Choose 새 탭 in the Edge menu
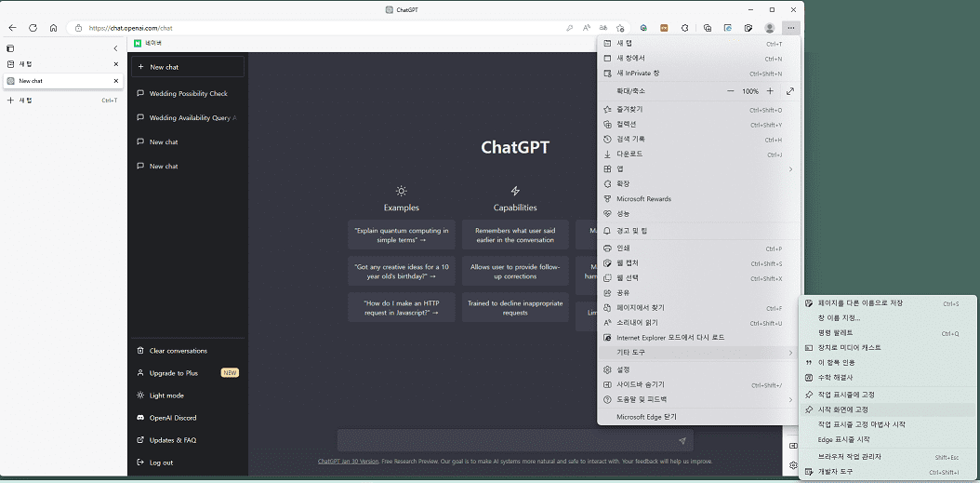The image size is (980, 483). pyautogui.click(x=698, y=44)
